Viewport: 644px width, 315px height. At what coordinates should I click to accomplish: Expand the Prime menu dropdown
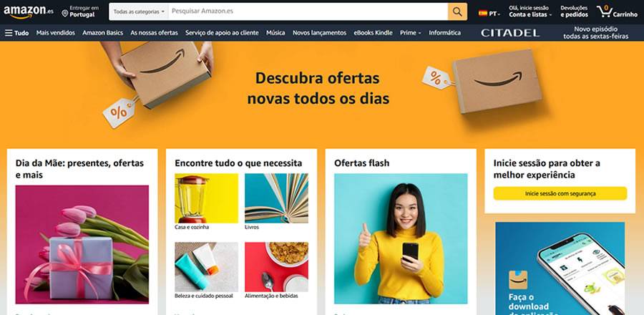(410, 33)
